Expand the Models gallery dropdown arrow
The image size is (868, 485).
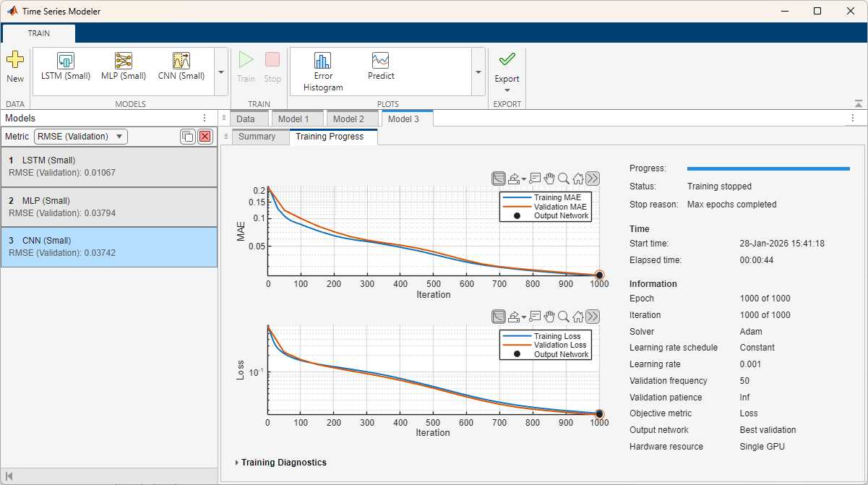pos(221,72)
